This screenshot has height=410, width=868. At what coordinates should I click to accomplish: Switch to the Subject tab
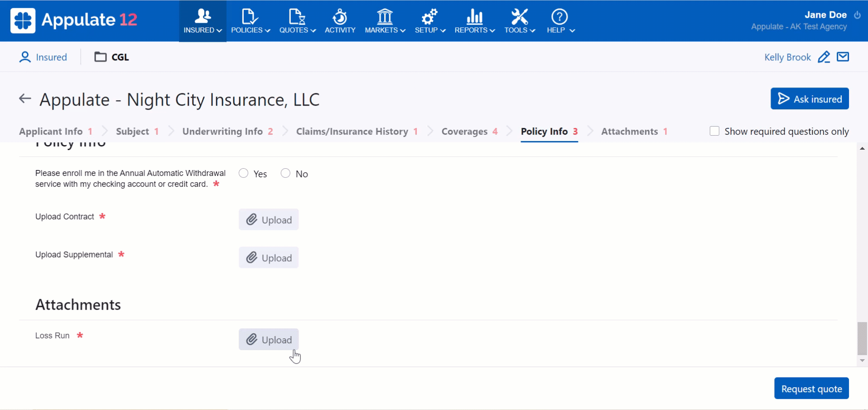tap(137, 132)
